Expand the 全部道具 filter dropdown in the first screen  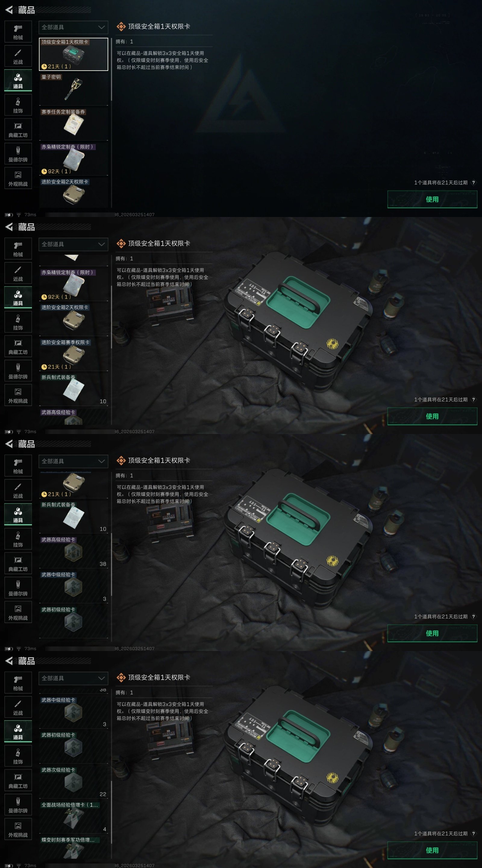click(74, 27)
